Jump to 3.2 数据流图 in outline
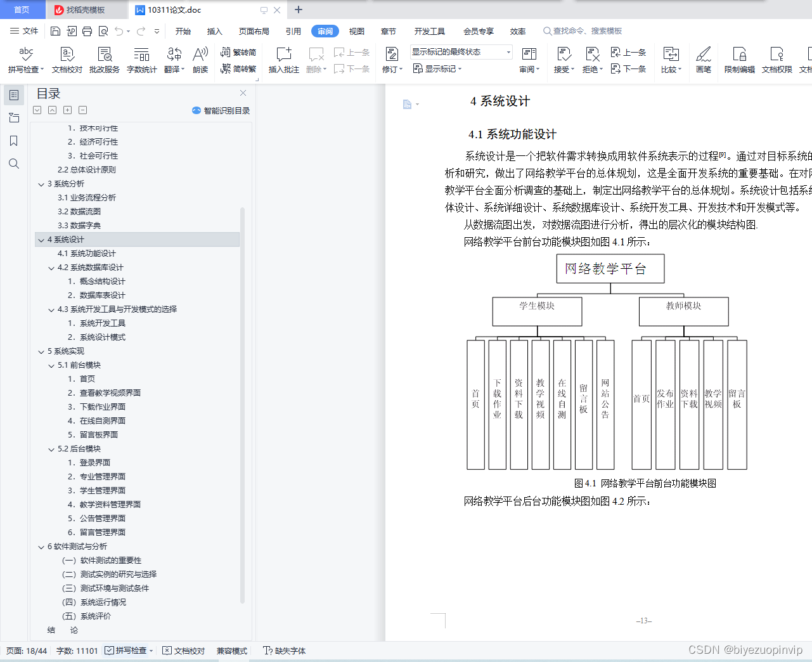 [79, 212]
